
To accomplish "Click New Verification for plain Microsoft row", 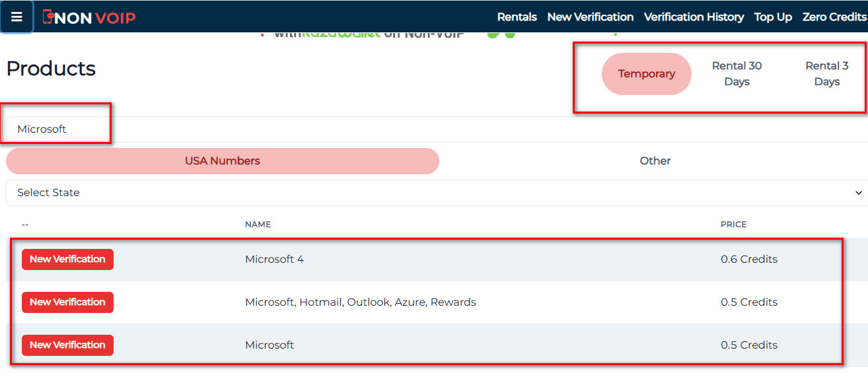I will click(x=67, y=345).
